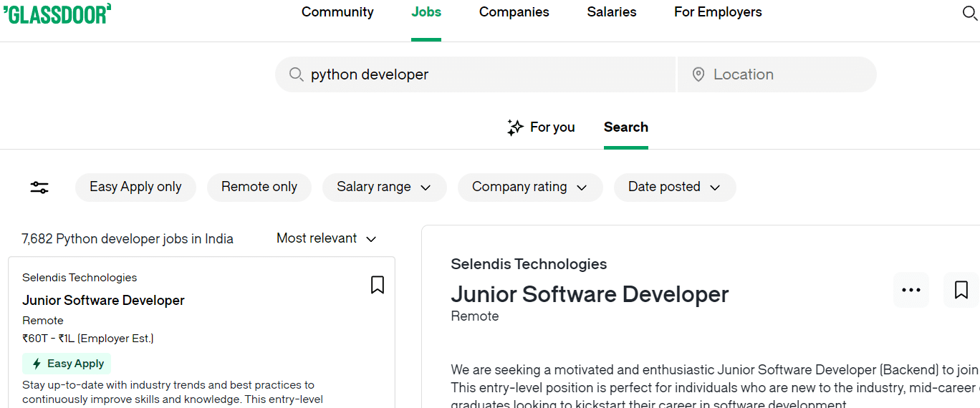Expand the Company rating dropdown

tap(529, 187)
